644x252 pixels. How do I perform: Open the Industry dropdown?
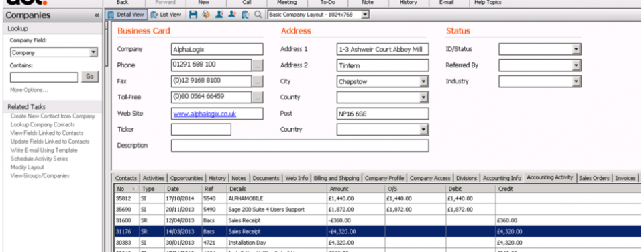point(577,81)
